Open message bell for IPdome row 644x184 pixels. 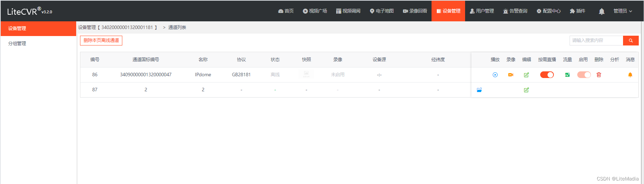click(x=630, y=75)
